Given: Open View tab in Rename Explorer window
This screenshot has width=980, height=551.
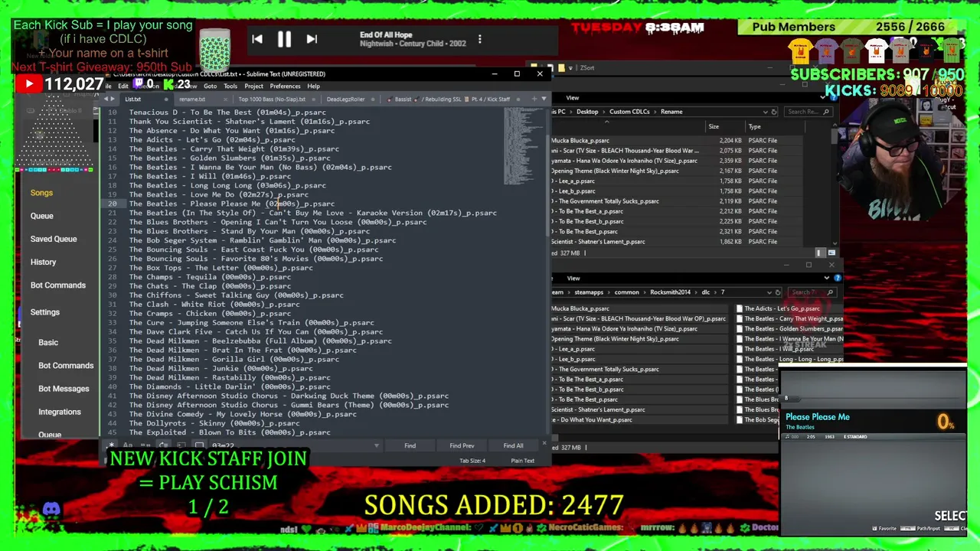Looking at the screenshot, I should tap(573, 98).
